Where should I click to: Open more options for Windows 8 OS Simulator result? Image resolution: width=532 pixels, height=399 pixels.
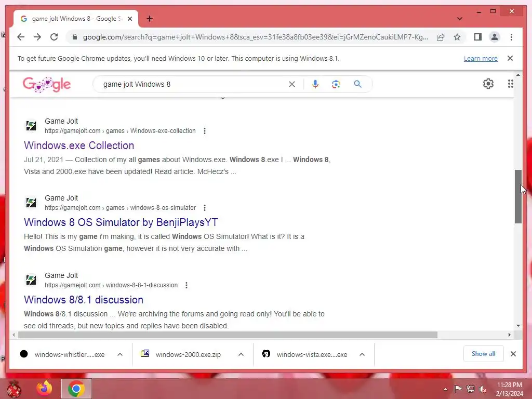[205, 208]
